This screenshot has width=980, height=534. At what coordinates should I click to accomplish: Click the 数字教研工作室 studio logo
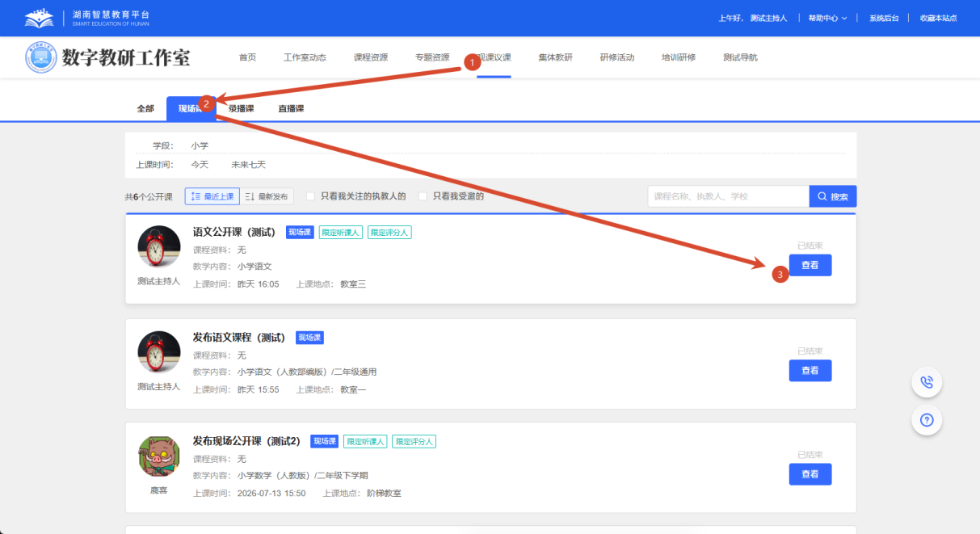tap(107, 57)
